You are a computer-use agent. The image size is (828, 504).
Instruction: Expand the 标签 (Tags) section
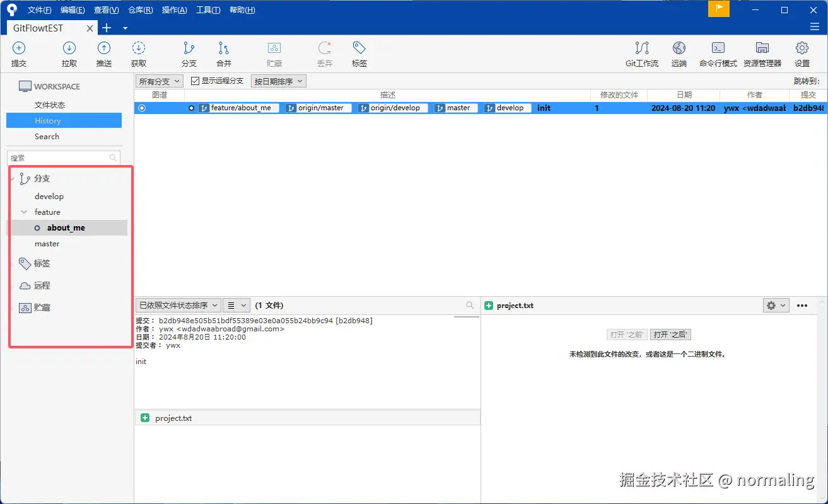13,264
